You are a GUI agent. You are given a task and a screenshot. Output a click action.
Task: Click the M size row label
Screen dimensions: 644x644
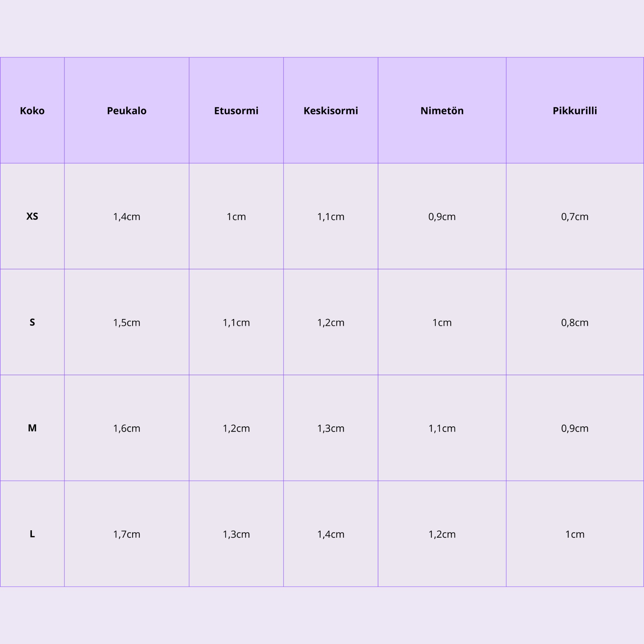click(x=32, y=428)
